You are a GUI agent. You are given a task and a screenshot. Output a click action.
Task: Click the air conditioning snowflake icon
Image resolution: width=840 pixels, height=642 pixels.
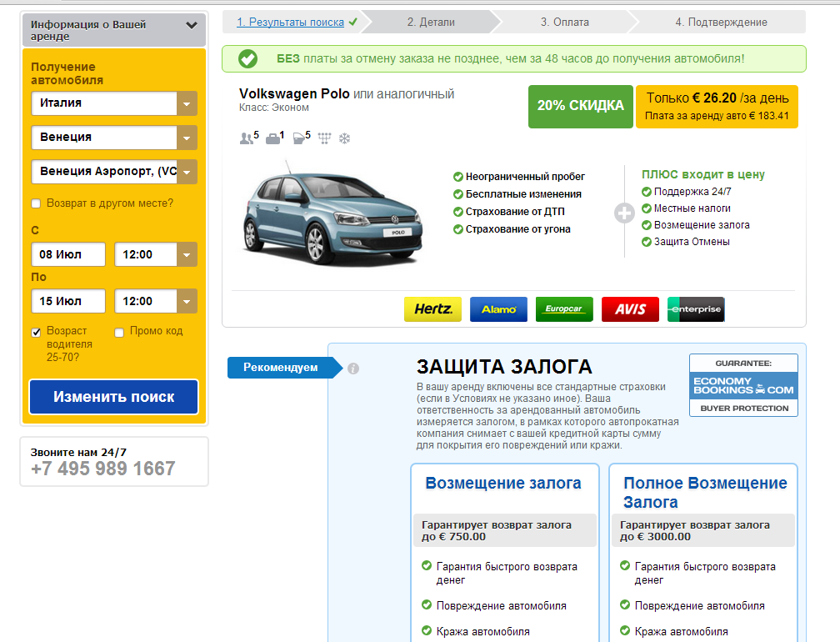coord(344,138)
